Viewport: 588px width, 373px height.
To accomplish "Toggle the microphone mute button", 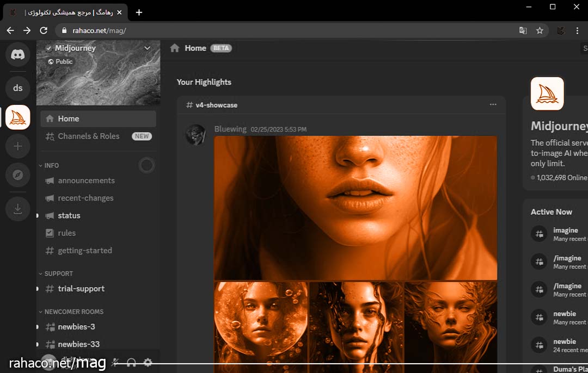I will tap(115, 362).
